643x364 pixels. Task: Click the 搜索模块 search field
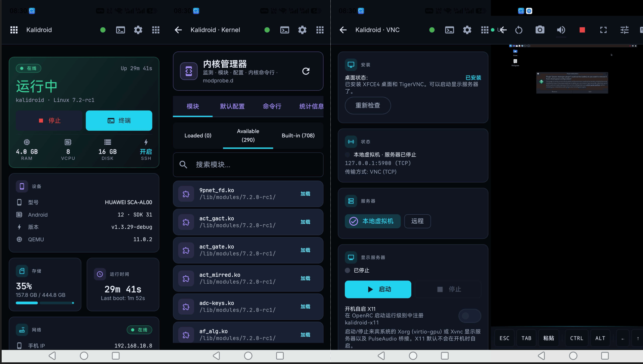tap(248, 165)
